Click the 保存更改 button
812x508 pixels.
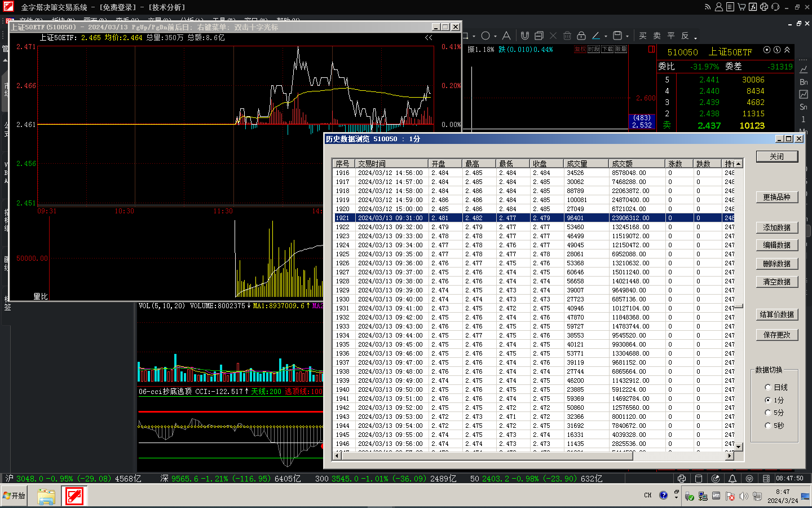[777, 335]
